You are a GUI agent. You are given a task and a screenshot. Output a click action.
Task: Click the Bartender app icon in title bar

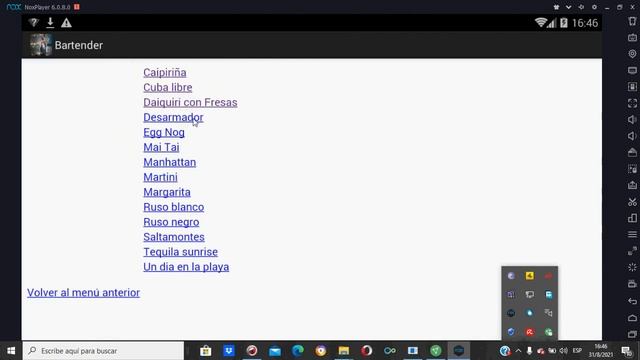point(40,45)
